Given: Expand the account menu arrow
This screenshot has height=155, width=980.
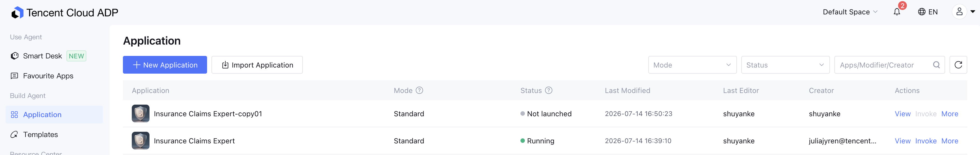Looking at the screenshot, I should pyautogui.click(x=973, y=12).
